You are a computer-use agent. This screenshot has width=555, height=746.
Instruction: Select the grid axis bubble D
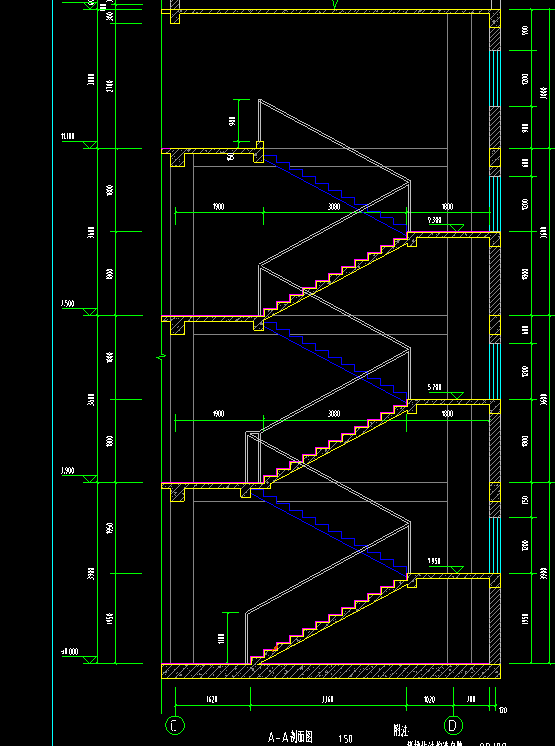click(453, 726)
